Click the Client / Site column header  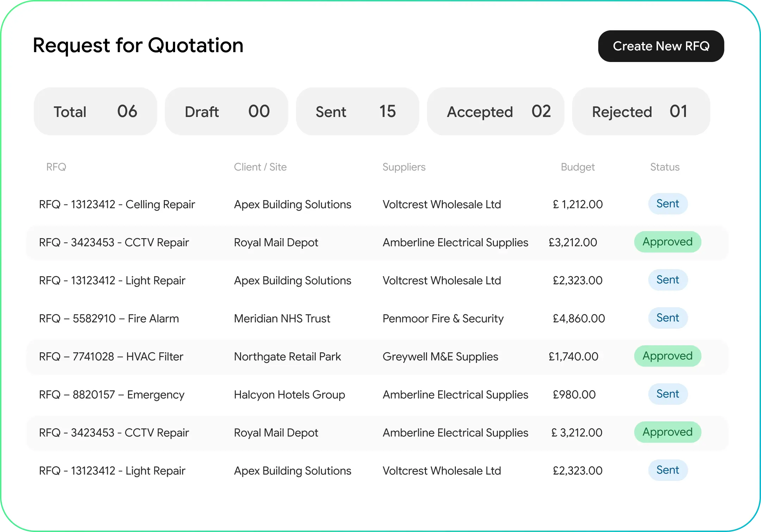260,167
